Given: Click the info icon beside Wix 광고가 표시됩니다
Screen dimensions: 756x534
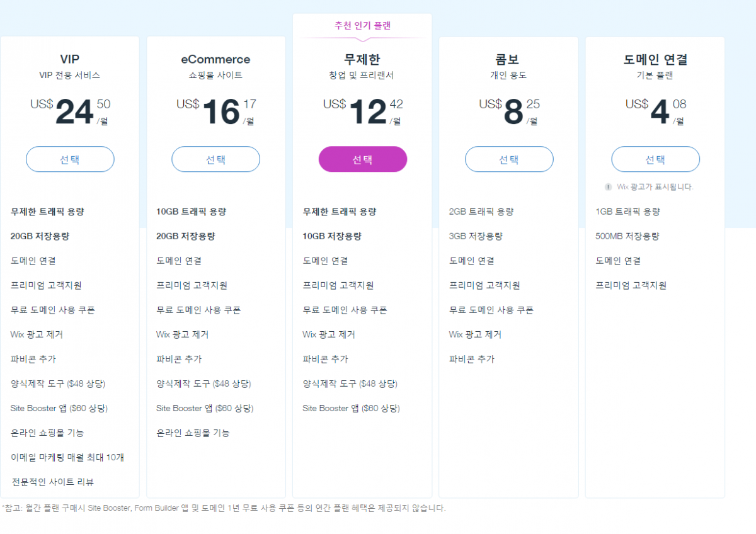Looking at the screenshot, I should click(609, 187).
